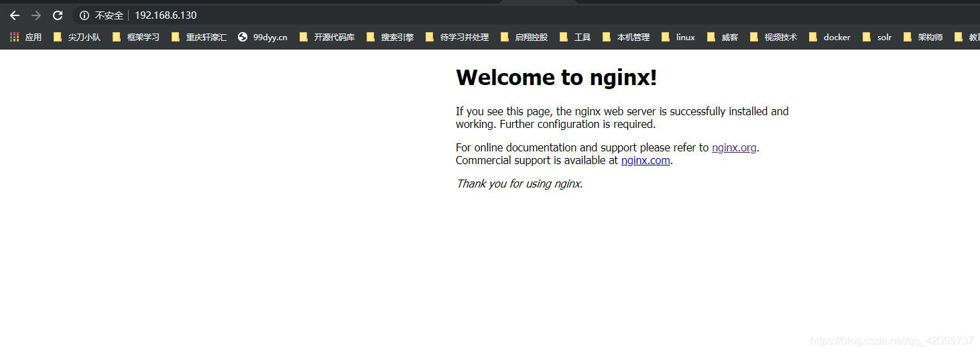Click the Thank you for using nginx. text

519,184
